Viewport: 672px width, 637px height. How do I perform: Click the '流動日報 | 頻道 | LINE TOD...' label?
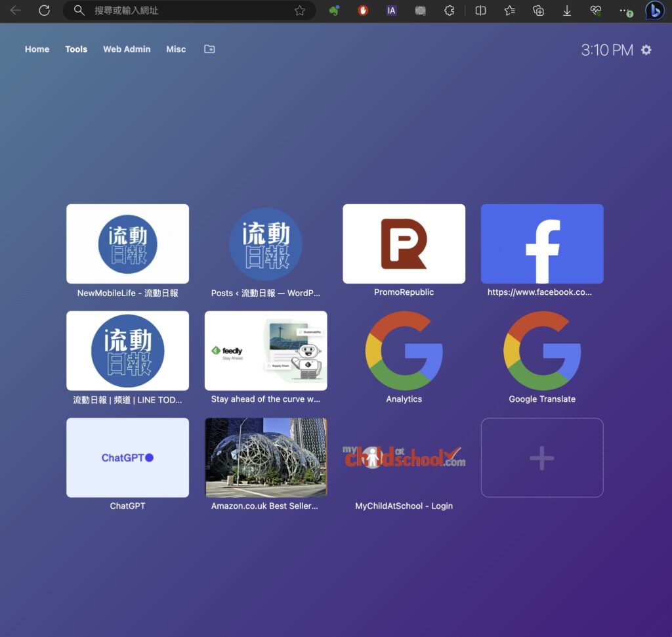127,400
